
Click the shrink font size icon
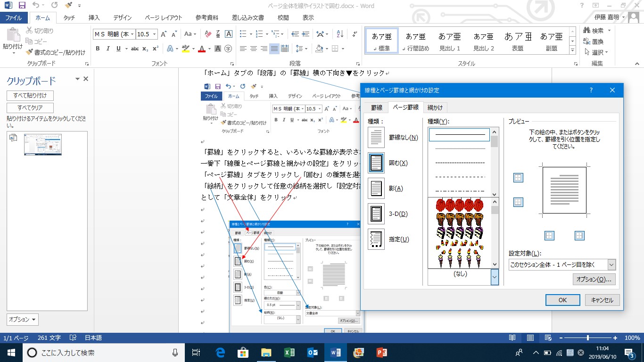point(174,34)
